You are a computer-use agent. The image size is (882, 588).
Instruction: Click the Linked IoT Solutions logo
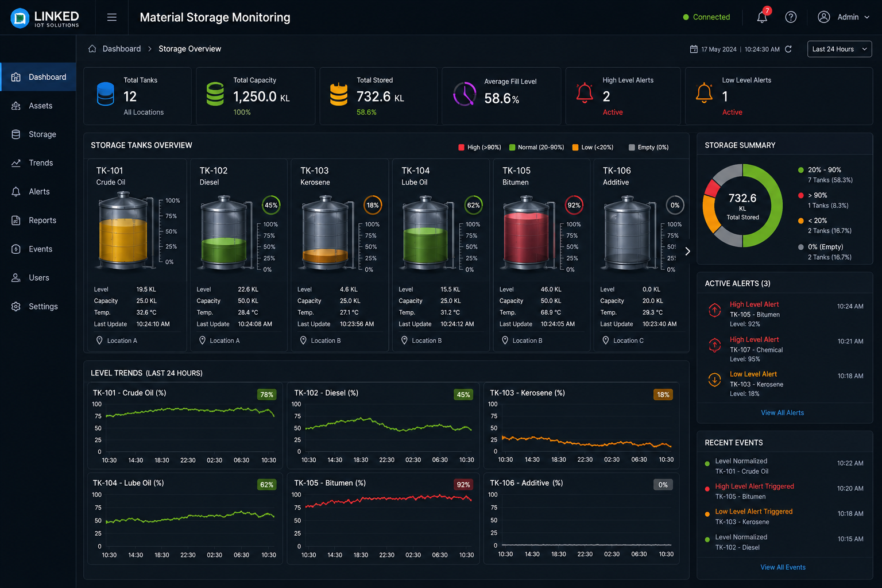[45, 18]
